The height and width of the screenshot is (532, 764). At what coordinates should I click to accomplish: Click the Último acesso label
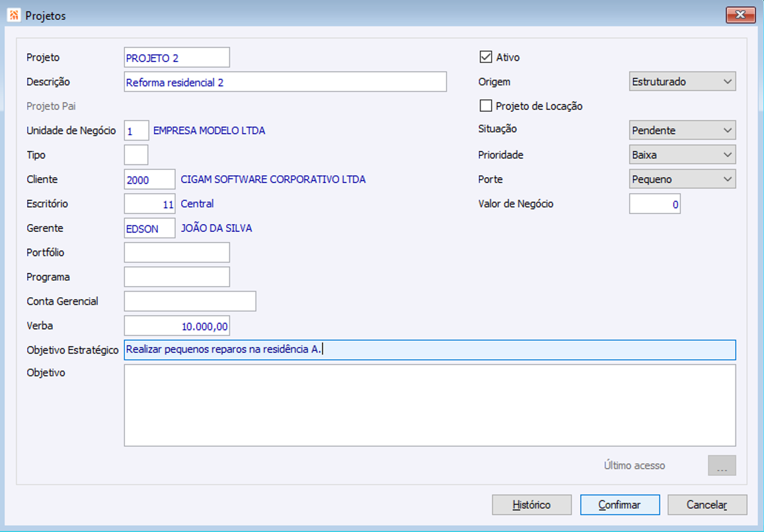point(634,465)
